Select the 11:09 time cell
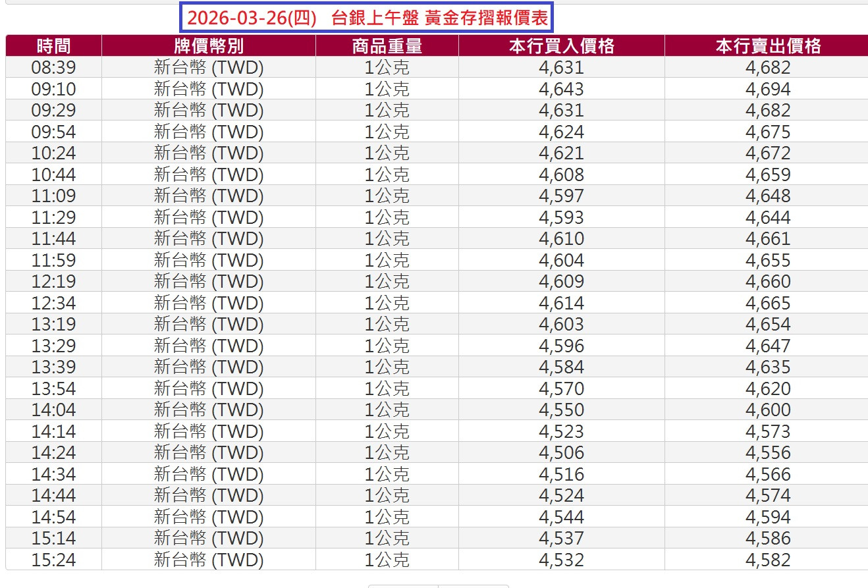 click(x=53, y=196)
